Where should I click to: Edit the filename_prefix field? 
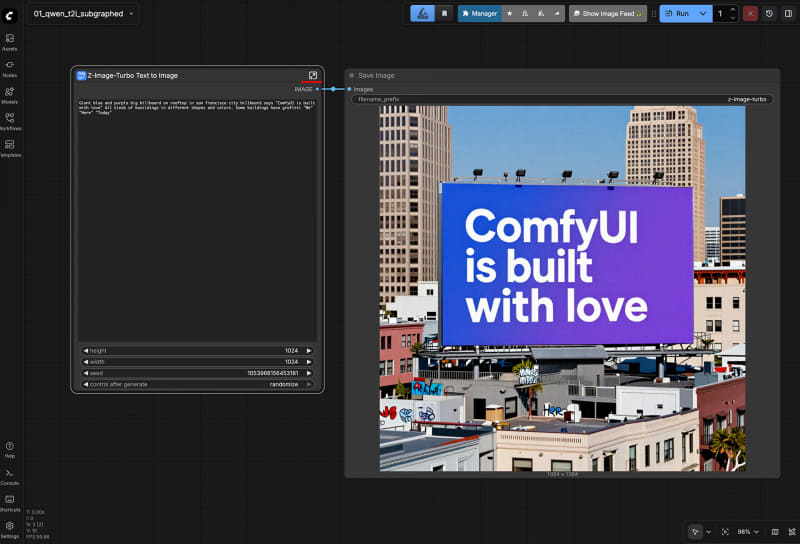(x=562, y=100)
